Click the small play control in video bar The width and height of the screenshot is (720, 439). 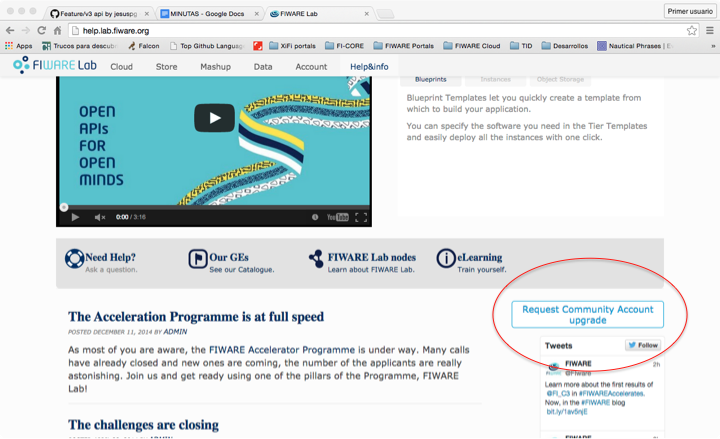75,217
